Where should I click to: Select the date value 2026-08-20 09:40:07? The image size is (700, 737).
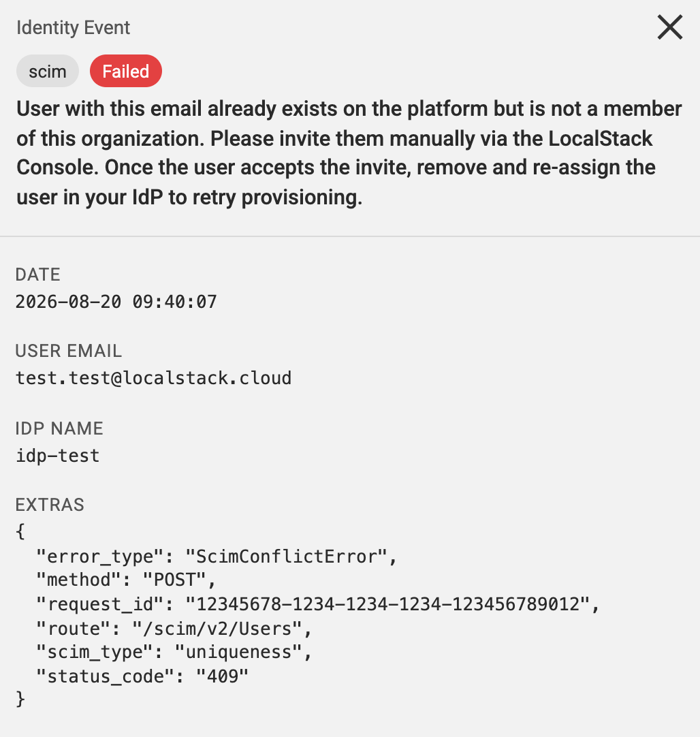coord(116,302)
